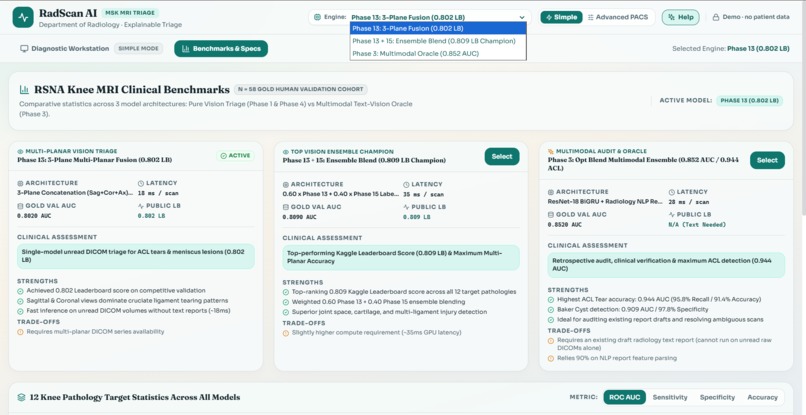Click the 0.8020 AUC value
This screenshot has width=806, height=415.
(34, 216)
